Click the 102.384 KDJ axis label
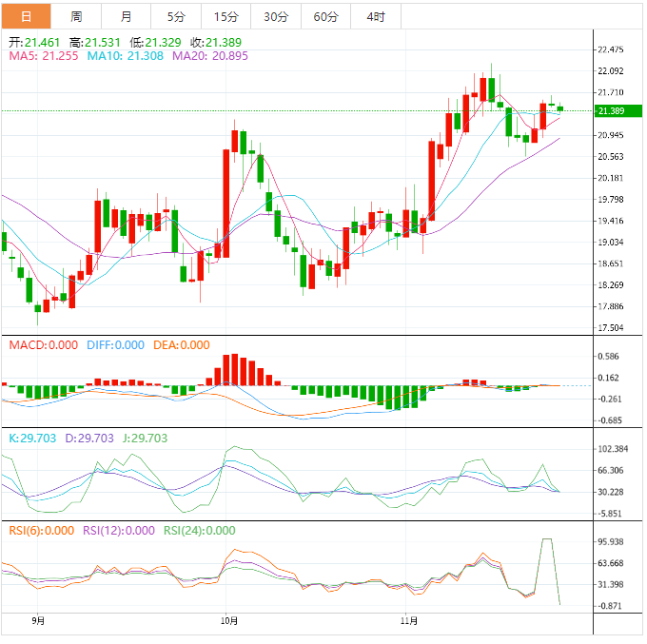 [613, 449]
